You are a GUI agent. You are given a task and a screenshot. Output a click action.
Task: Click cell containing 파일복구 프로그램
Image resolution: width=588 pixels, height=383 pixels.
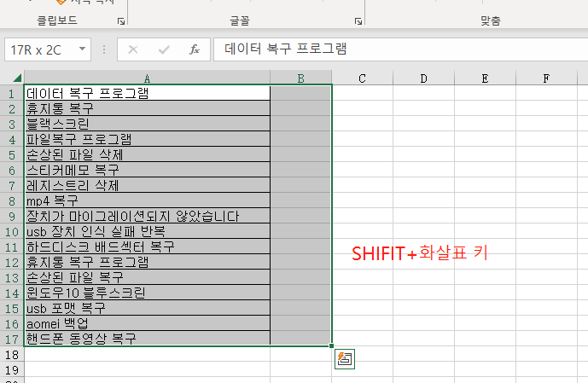[x=147, y=139]
